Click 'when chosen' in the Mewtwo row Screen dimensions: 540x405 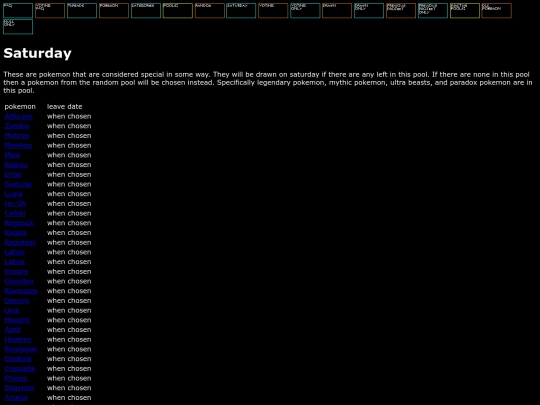69,145
